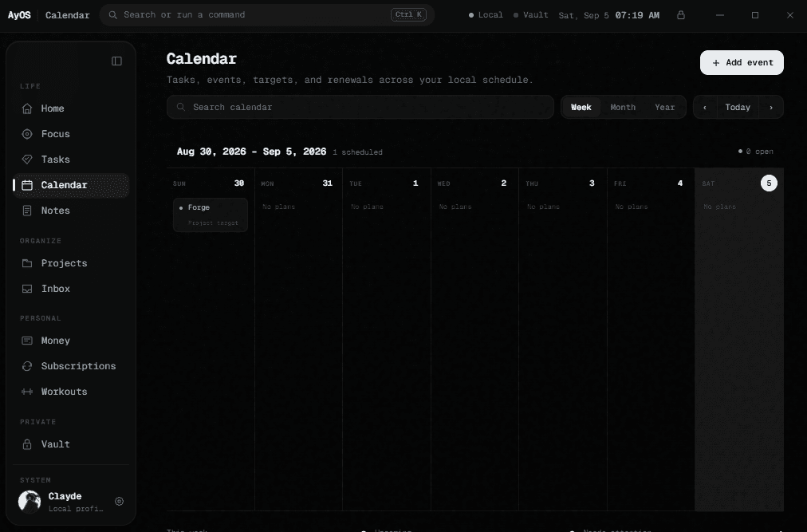This screenshot has width=807, height=532.
Task: Open profile settings gear icon
Action: tap(119, 502)
